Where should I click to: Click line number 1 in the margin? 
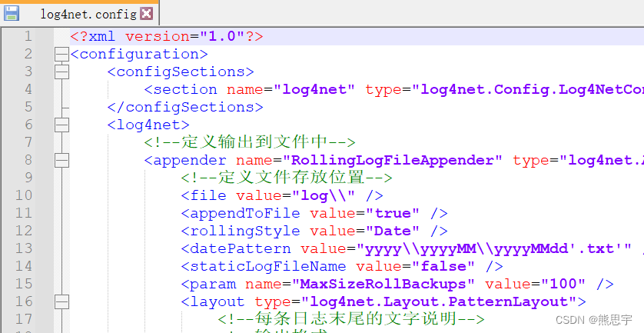click(28, 36)
